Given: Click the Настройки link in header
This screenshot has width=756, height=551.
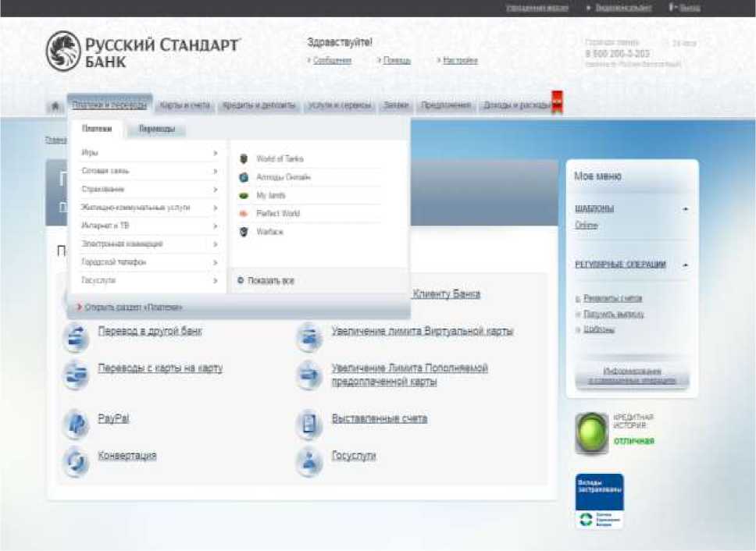Looking at the screenshot, I should (x=460, y=61).
